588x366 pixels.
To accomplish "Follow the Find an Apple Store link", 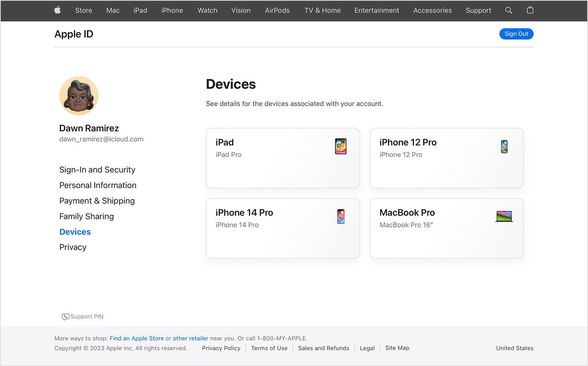I will (x=136, y=338).
